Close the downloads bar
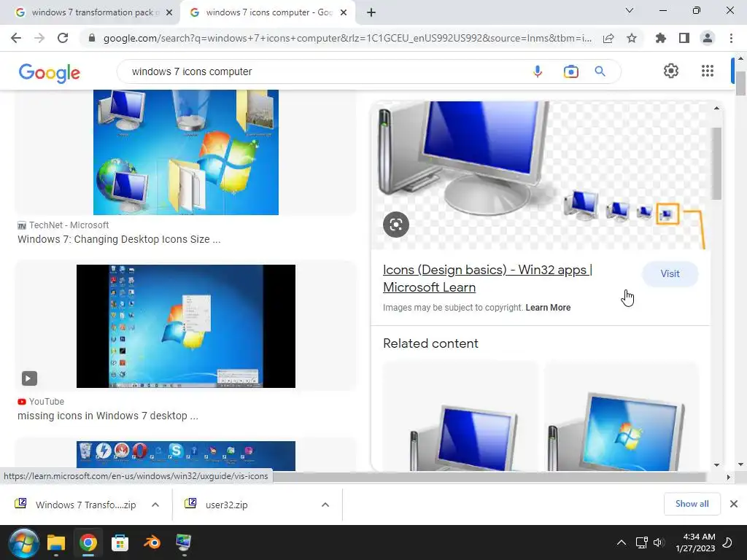 click(x=734, y=504)
